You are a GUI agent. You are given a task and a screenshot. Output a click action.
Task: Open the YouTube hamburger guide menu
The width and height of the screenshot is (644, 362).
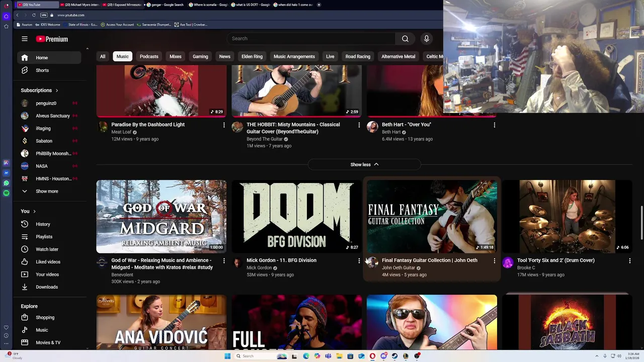coord(25,39)
